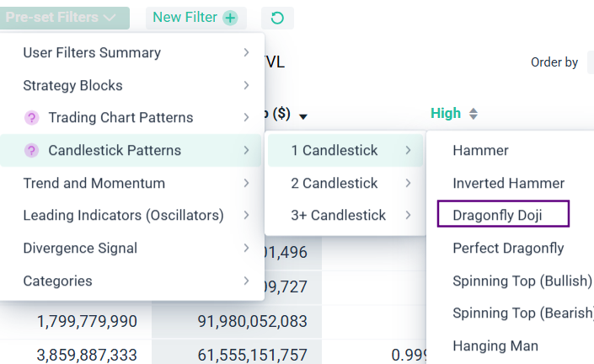
Task: Click the question mark beside Candlestick Patterns
Action: tap(32, 151)
